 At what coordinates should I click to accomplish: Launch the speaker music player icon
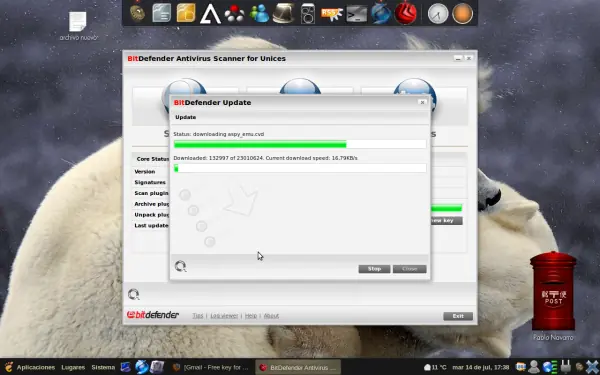click(308, 14)
